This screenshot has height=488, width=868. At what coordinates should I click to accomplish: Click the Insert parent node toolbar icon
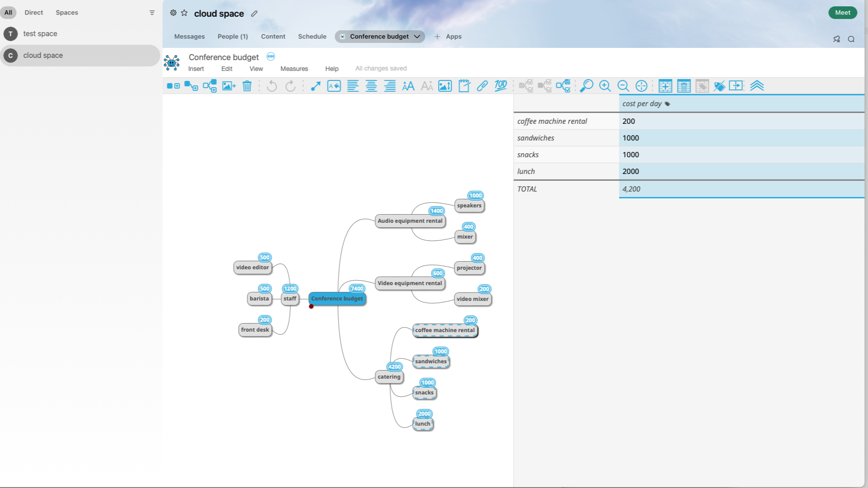point(210,86)
